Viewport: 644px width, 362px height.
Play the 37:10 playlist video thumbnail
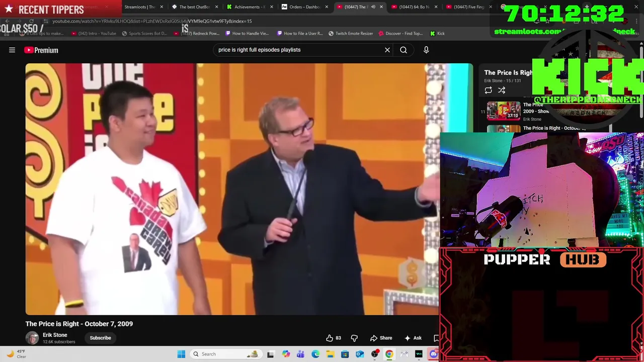point(504,111)
